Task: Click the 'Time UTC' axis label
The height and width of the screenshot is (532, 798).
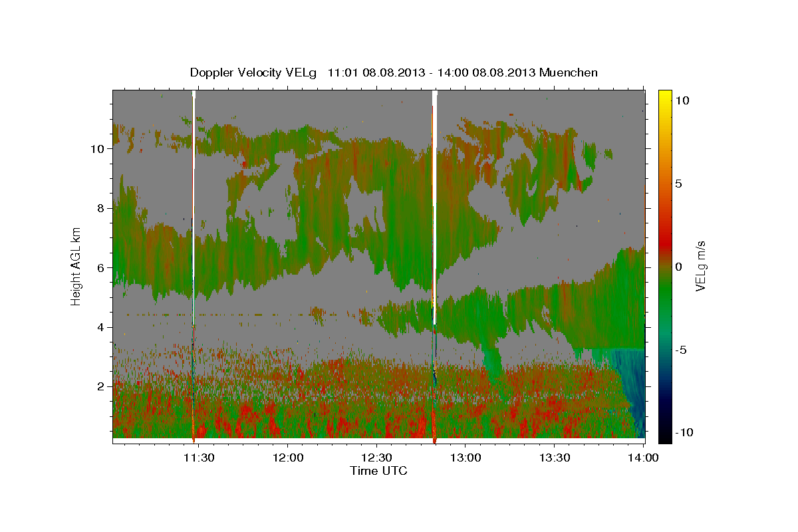Action: point(378,471)
